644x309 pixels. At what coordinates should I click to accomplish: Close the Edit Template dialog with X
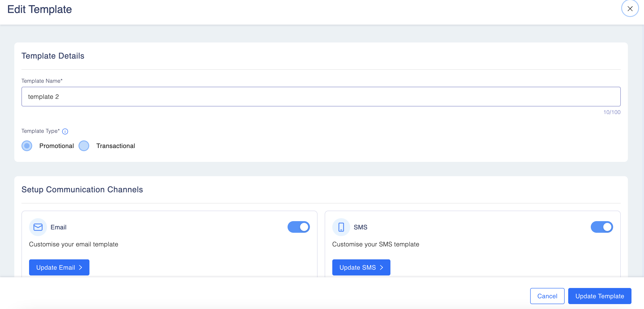[x=630, y=9]
